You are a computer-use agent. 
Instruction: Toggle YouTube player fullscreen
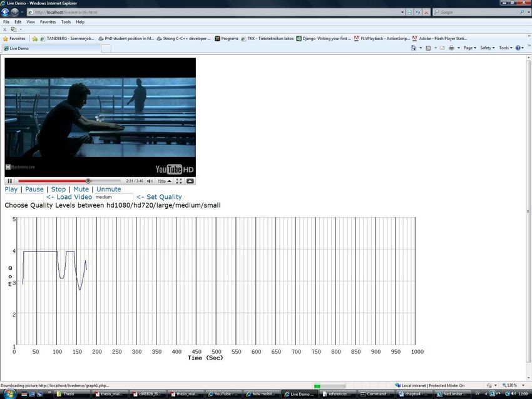179,181
